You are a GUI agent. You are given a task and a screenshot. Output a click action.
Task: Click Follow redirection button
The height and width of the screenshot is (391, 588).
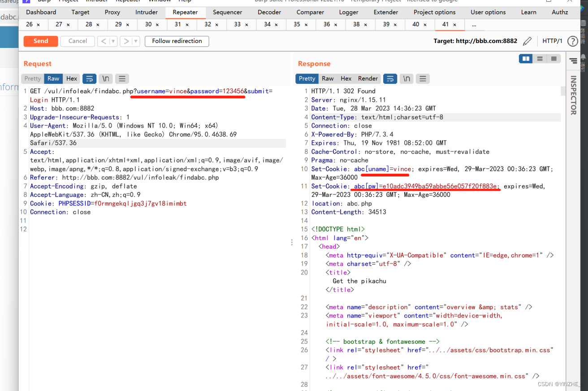[177, 41]
